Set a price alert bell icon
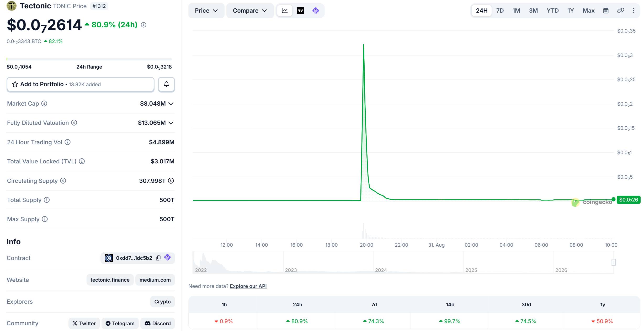644x331 pixels. [x=166, y=84]
